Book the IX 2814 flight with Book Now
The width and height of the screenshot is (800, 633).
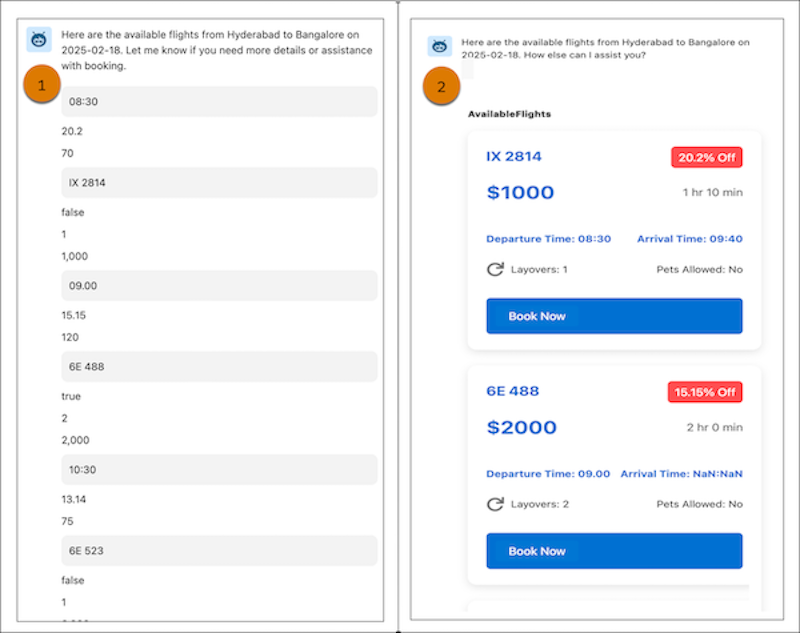(614, 316)
